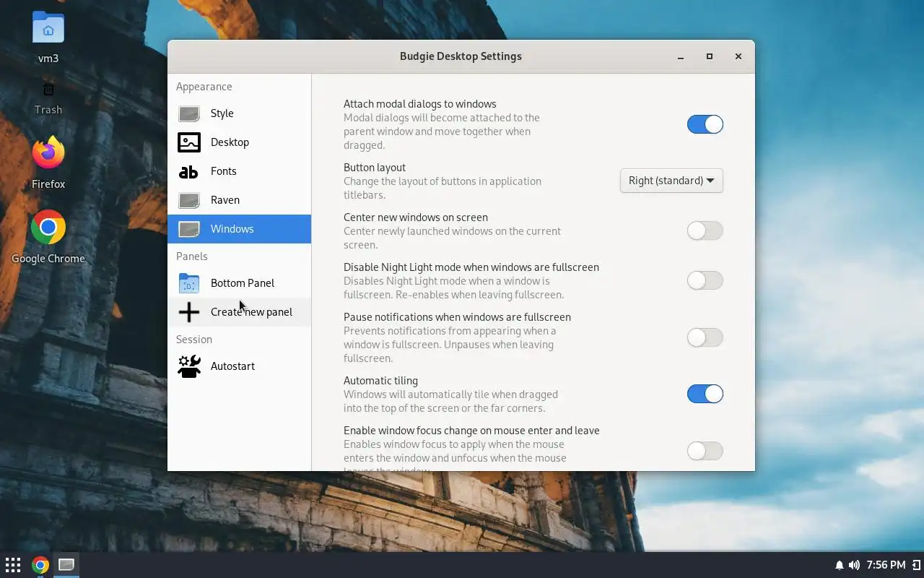This screenshot has width=924, height=578.
Task: Click the Chrome icon in the taskbar
Action: click(40, 565)
